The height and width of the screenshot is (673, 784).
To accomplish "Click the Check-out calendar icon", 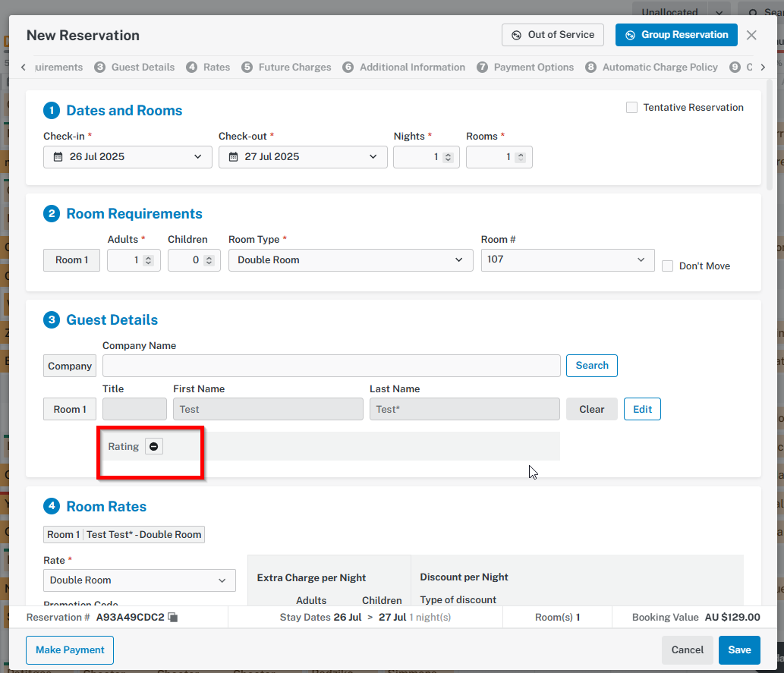I will pos(233,157).
